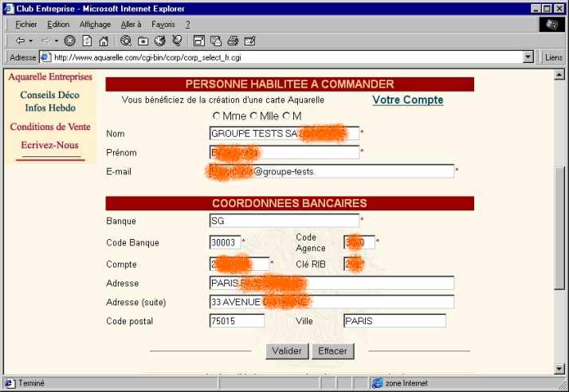Image resolution: width=569 pixels, height=392 pixels.
Task: Open the Mail toolbar icon
Action: pyautogui.click(x=216, y=41)
